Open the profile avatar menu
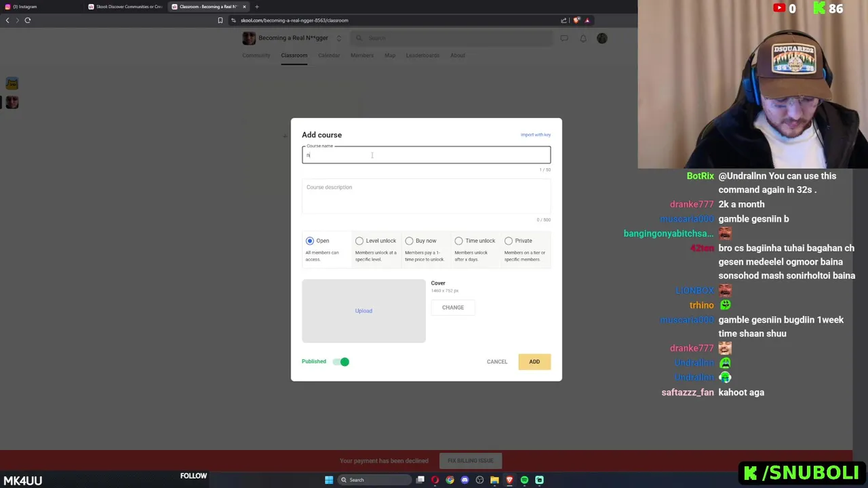Image resolution: width=868 pixels, height=488 pixels. 602,39
